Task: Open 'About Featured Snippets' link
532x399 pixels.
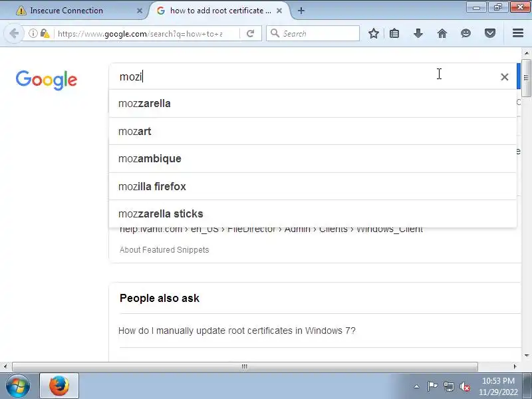Action: (x=164, y=250)
